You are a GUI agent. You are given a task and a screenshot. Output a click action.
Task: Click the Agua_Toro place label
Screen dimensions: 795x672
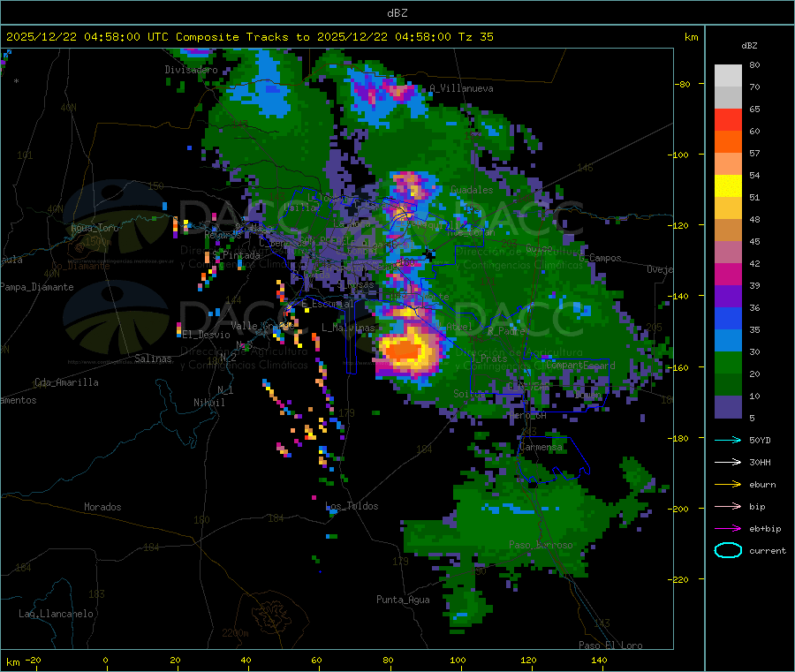(95, 228)
